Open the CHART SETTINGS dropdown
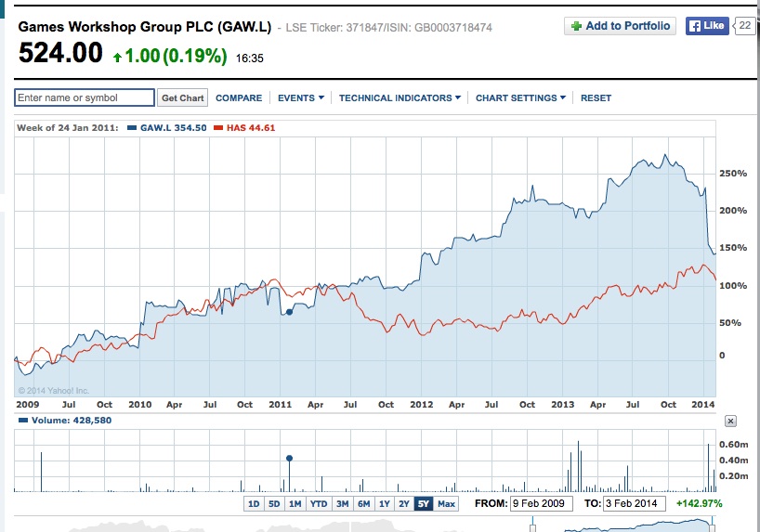 (x=520, y=97)
